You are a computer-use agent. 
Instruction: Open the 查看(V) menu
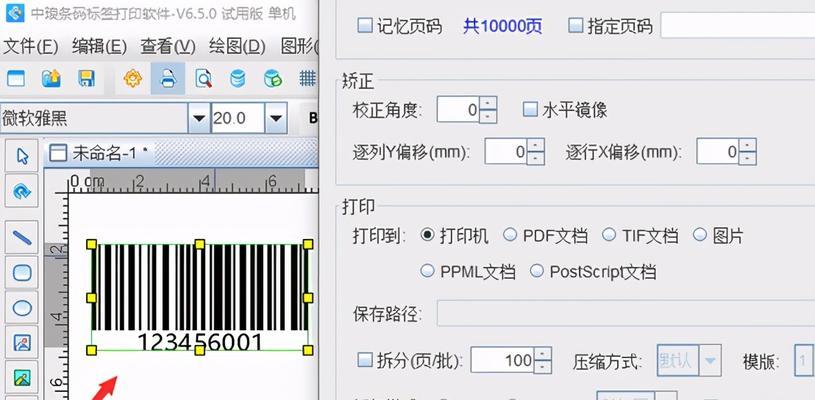[167, 47]
